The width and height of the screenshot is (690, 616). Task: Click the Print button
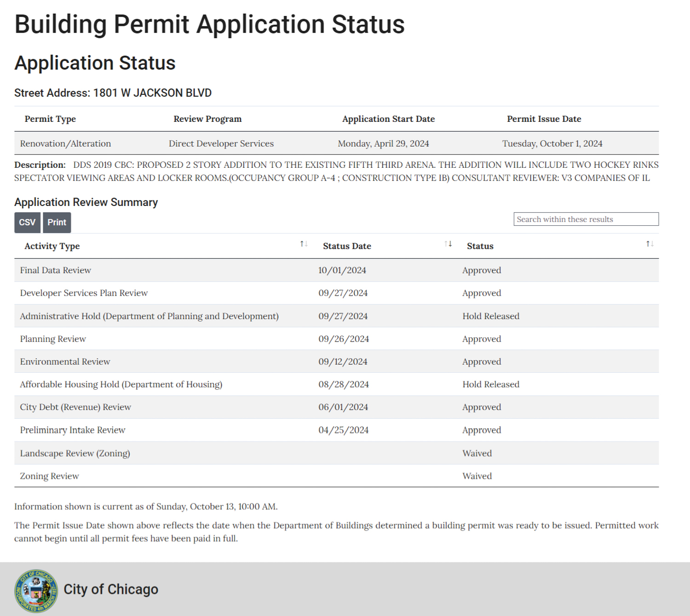point(57,222)
